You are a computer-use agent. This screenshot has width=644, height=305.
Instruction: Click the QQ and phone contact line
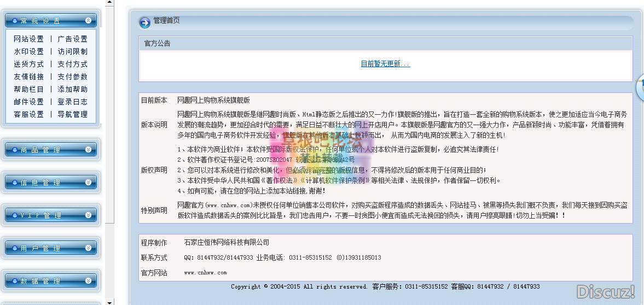(x=282, y=258)
